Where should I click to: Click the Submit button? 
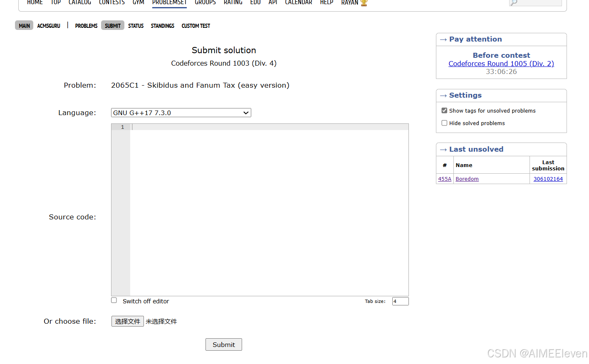224,344
